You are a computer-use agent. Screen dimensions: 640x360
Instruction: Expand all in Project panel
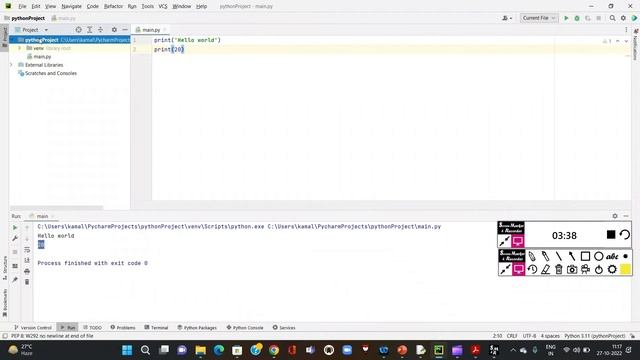point(89,30)
